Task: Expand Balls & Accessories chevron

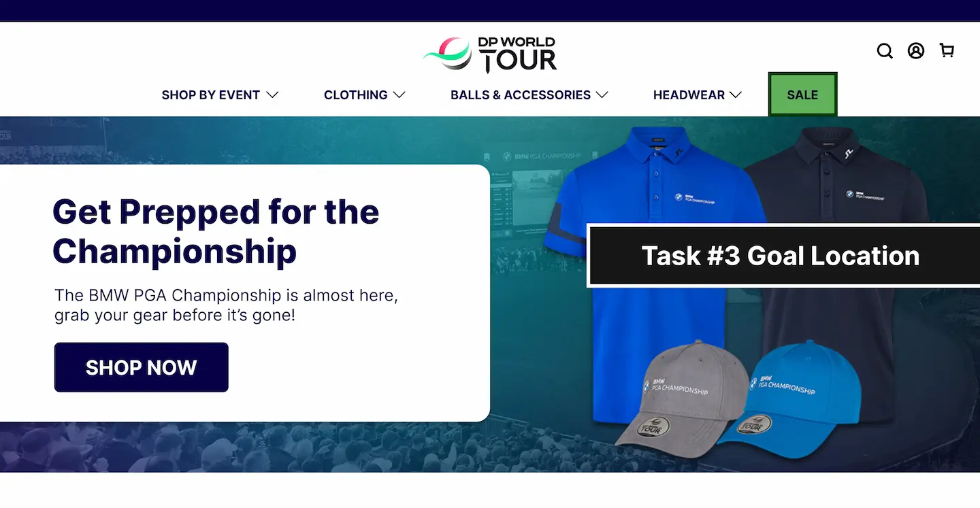Action: 602,95
